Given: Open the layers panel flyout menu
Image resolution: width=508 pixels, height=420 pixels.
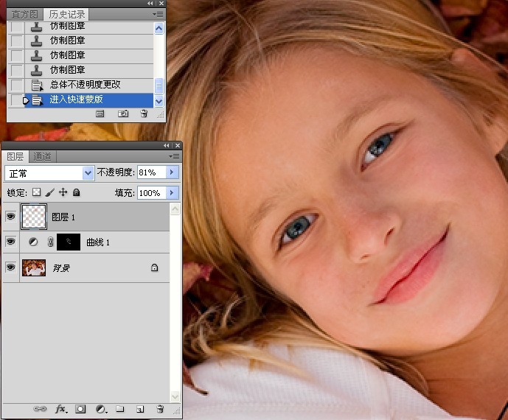Looking at the screenshot, I should point(174,157).
